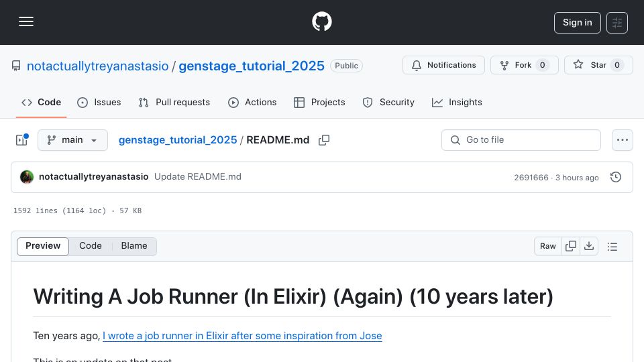This screenshot has height=362, width=644.
Task: Select the Code tab
Action: point(41,102)
